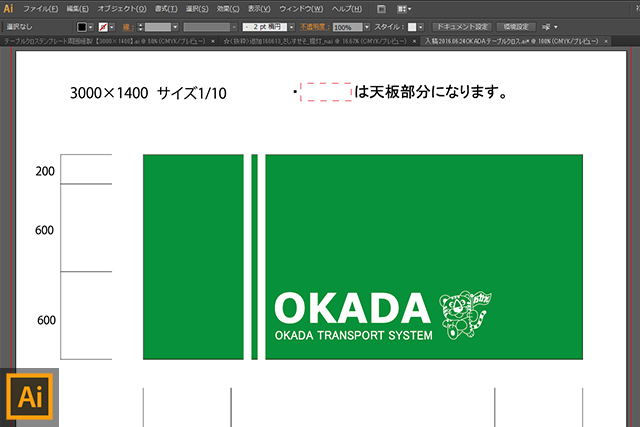The image size is (640, 427).
Task: Select the narrow green stripe
Action: 255,257
